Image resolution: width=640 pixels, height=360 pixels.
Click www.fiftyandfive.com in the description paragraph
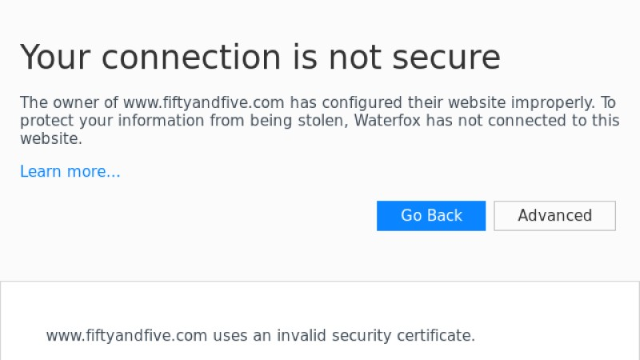click(x=204, y=102)
